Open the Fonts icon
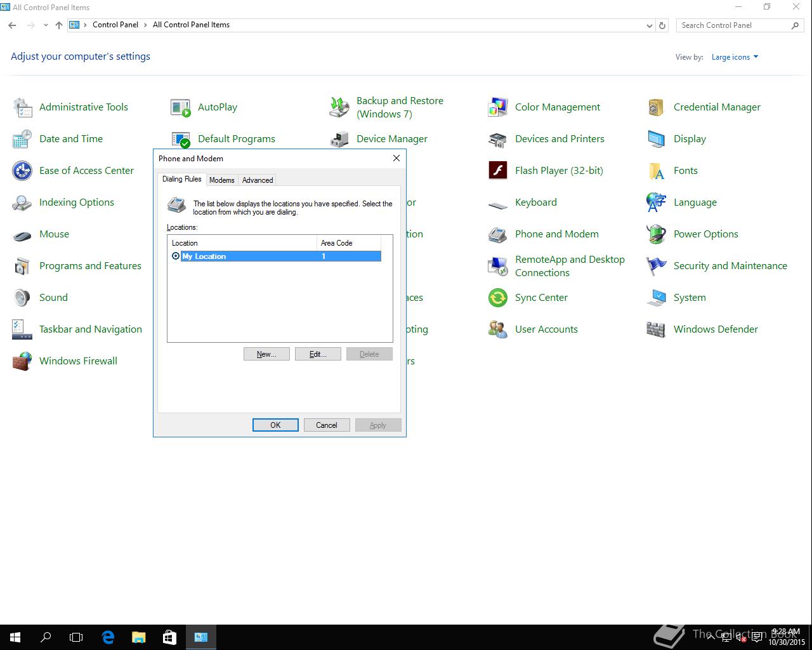Screen dimensions: 812x650 pos(657,171)
